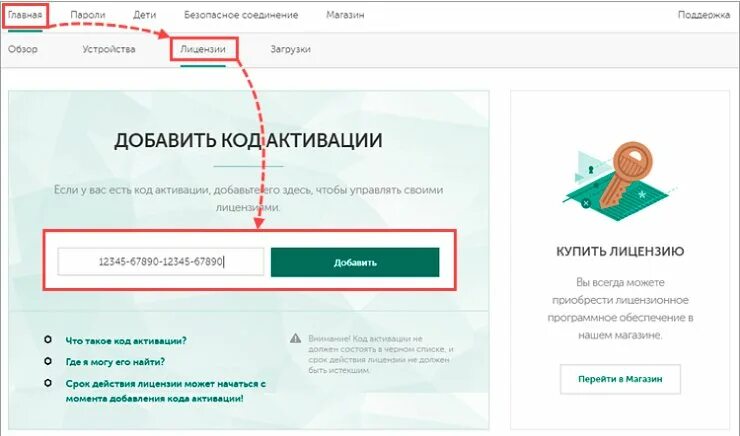Click the activation code input field

(x=160, y=261)
